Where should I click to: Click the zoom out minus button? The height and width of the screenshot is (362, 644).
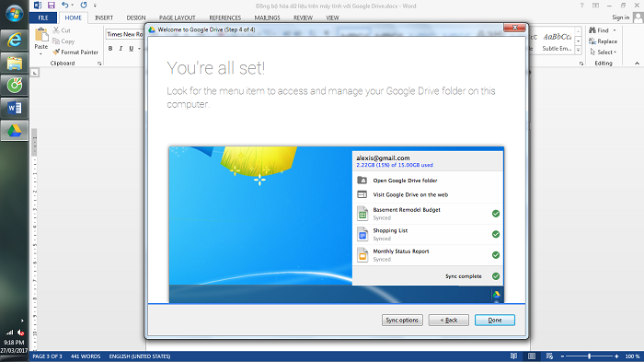(x=563, y=356)
